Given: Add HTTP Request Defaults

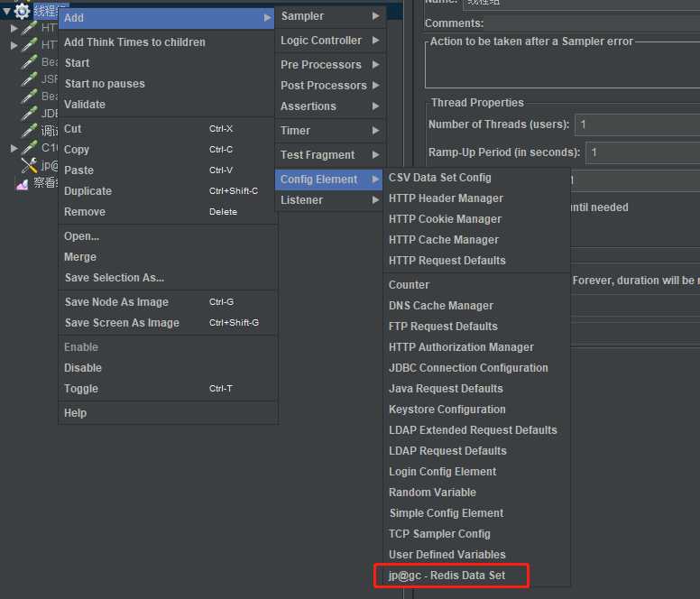Looking at the screenshot, I should [x=477, y=261].
